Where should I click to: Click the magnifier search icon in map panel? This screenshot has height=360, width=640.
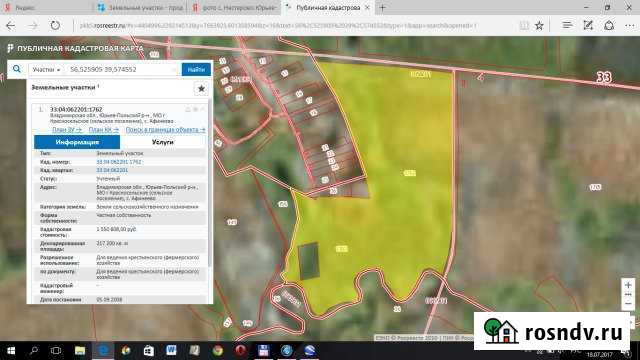[17, 69]
